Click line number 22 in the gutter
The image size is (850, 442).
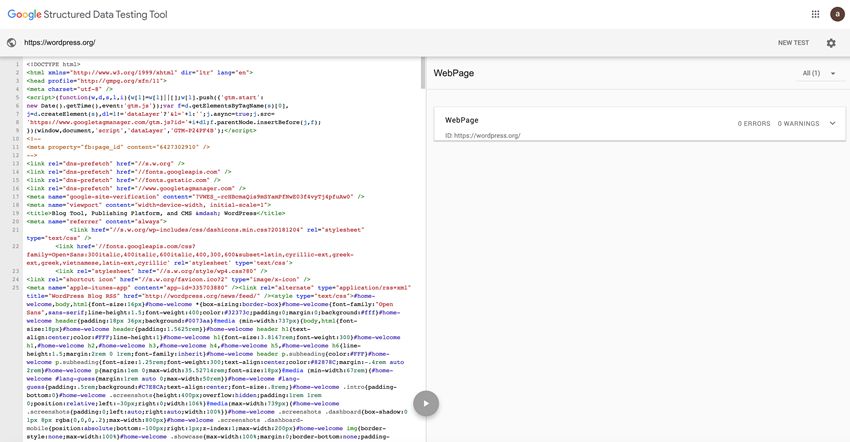[x=16, y=246]
